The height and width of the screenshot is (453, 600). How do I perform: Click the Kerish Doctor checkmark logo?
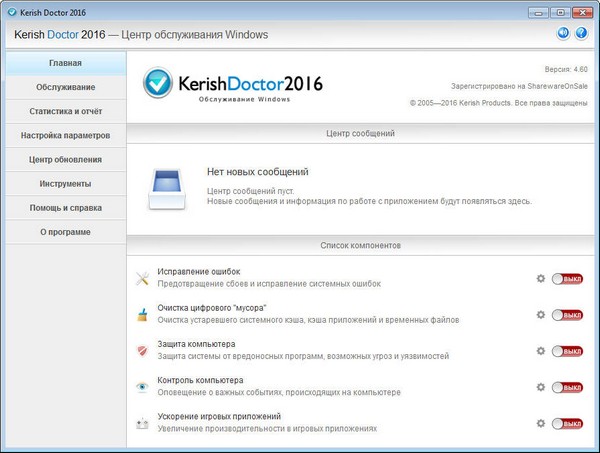158,83
